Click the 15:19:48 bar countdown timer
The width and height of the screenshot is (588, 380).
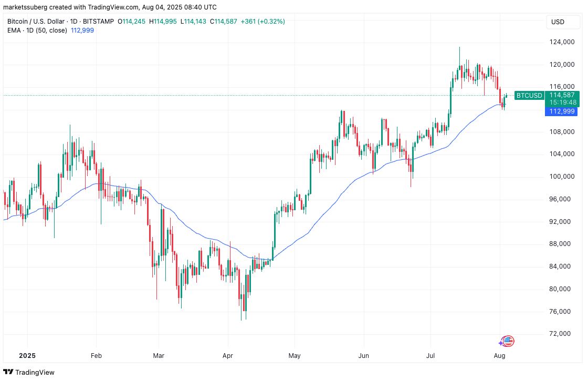coord(563,102)
